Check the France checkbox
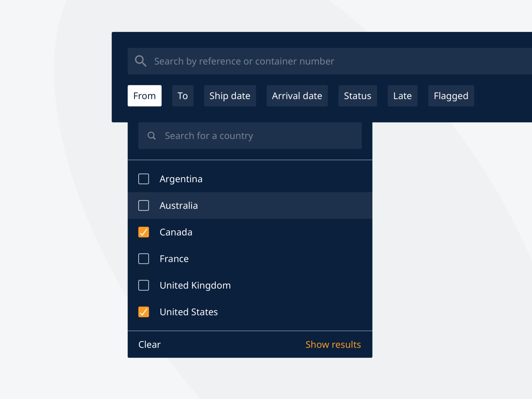 (143, 259)
